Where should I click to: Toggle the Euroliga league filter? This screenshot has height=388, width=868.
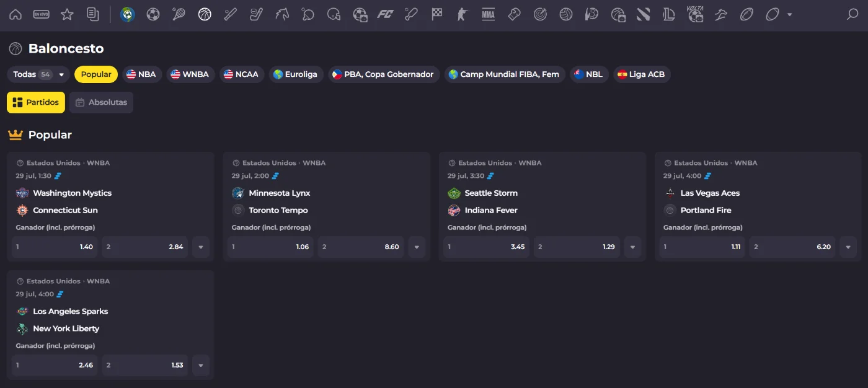coord(296,74)
